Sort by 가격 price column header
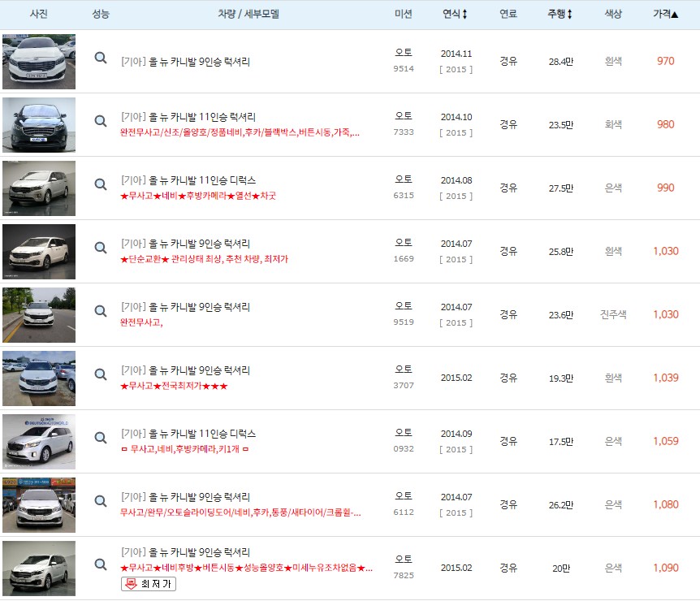700x601 pixels. (x=665, y=14)
